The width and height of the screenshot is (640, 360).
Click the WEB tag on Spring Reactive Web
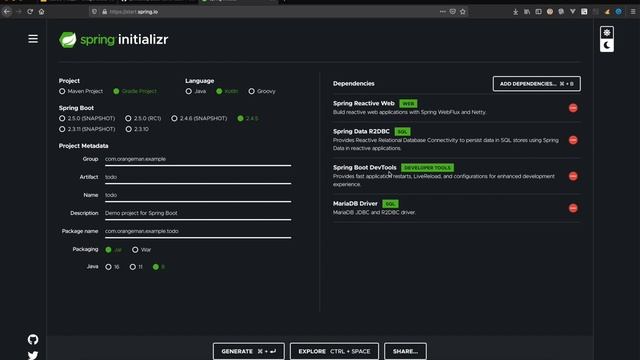[x=408, y=104]
